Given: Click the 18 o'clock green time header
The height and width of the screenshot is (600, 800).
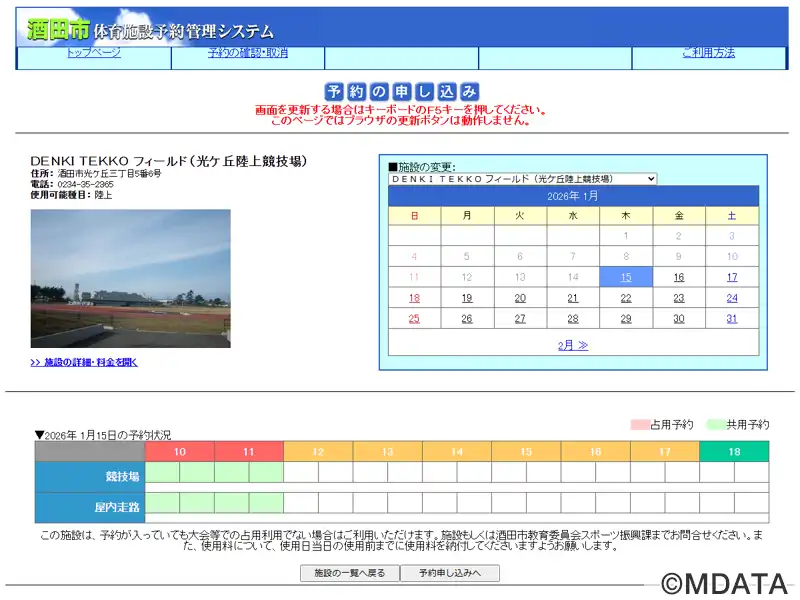Looking at the screenshot, I should pos(734,452).
